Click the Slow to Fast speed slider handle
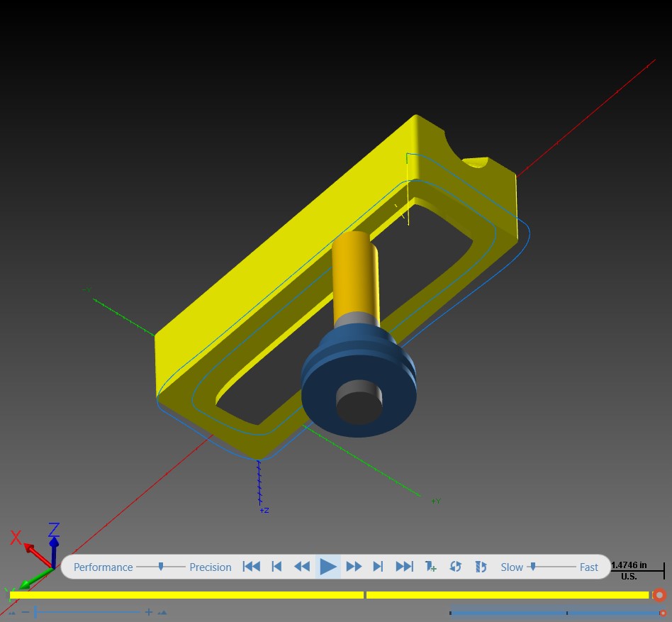 pos(533,567)
